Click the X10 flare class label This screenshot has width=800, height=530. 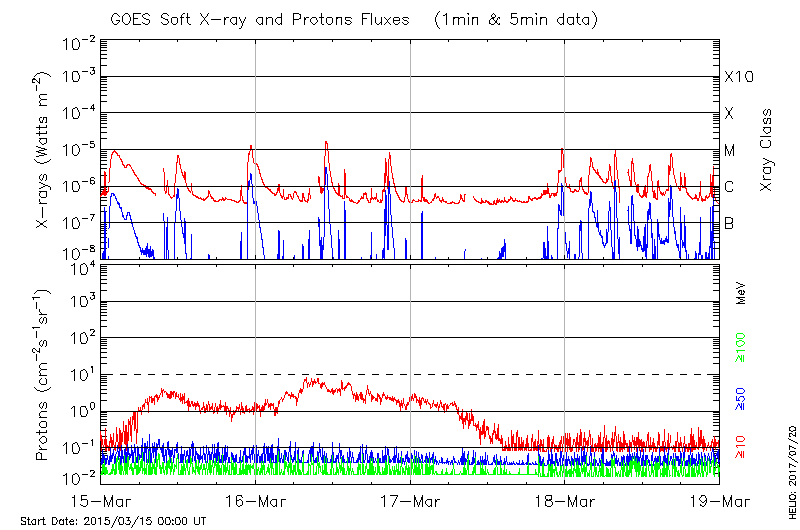[738, 78]
